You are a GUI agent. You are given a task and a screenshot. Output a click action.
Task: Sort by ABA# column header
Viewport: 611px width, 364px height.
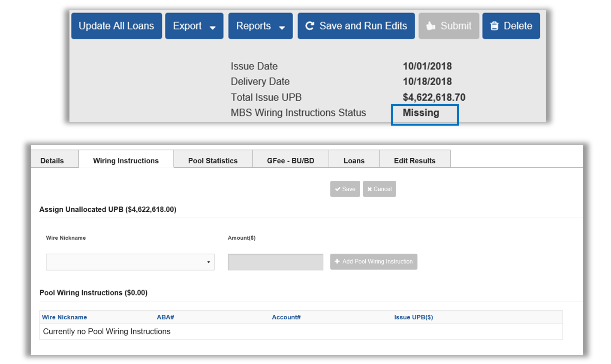[166, 317]
